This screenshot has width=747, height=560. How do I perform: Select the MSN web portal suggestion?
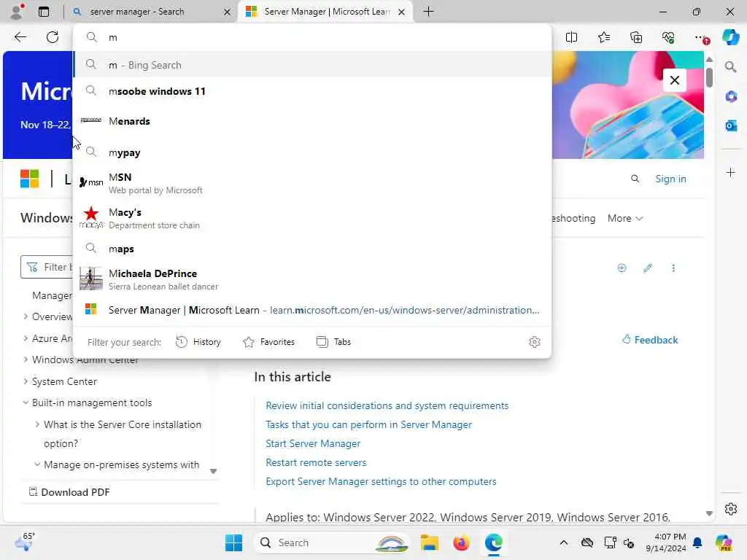pyautogui.click(x=312, y=183)
